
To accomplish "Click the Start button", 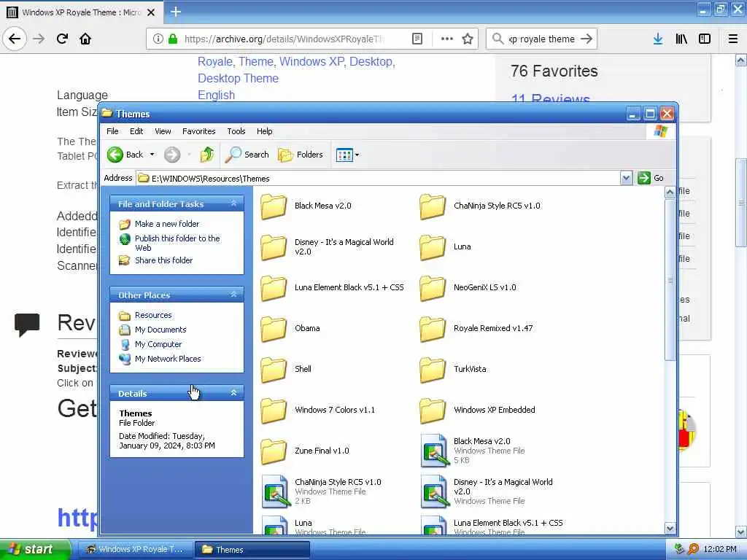I will coord(34,549).
